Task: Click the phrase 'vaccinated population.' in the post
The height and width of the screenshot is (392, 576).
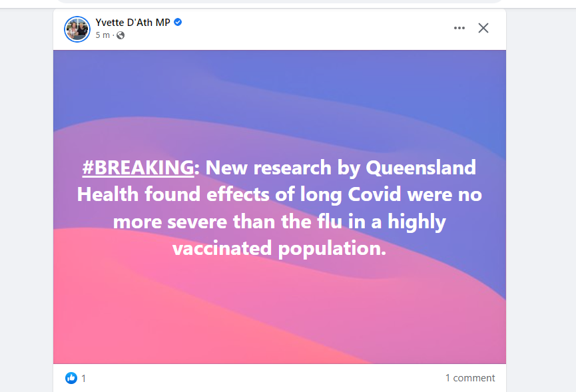Action: point(279,248)
